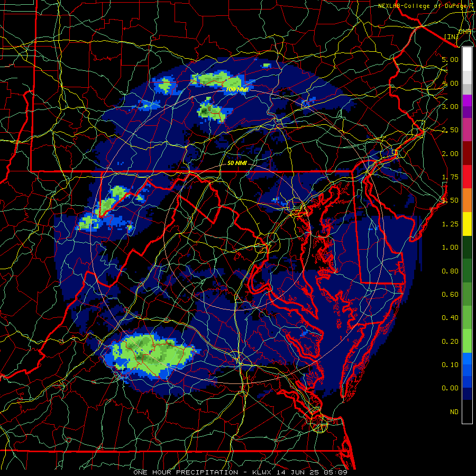Select the darkest green swatch near 1.00

click(x=467, y=247)
